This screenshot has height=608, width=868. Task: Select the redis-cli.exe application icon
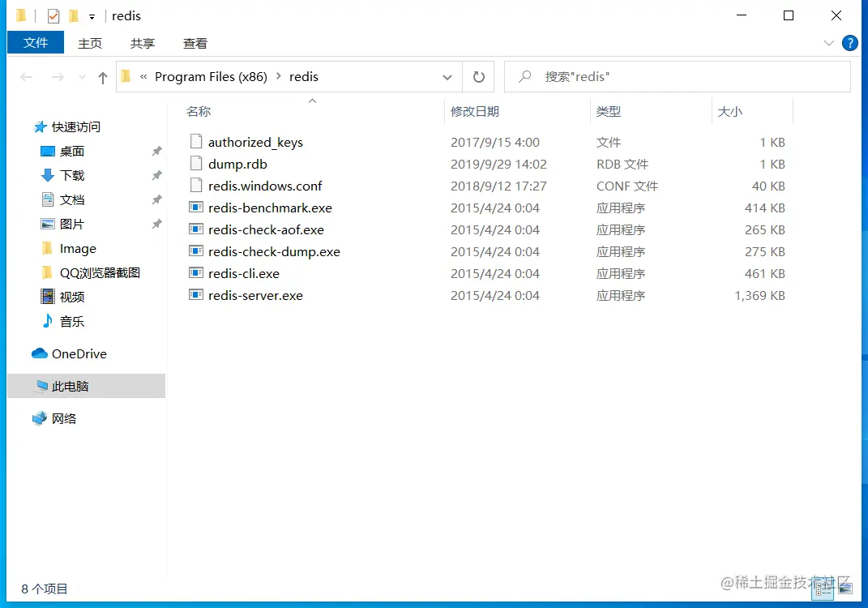point(196,272)
